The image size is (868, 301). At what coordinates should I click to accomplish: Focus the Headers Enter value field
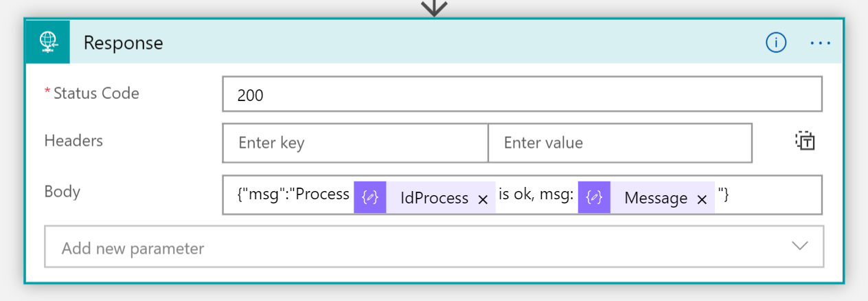pyautogui.click(x=619, y=143)
